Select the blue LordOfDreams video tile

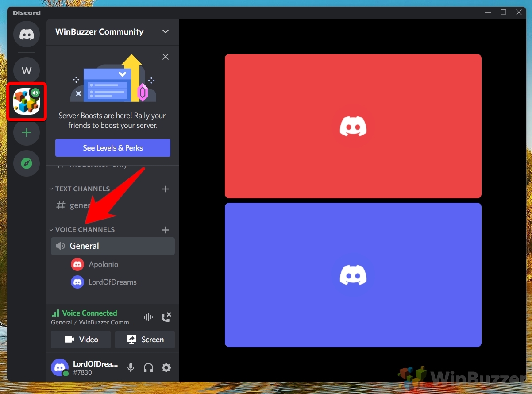(x=353, y=275)
